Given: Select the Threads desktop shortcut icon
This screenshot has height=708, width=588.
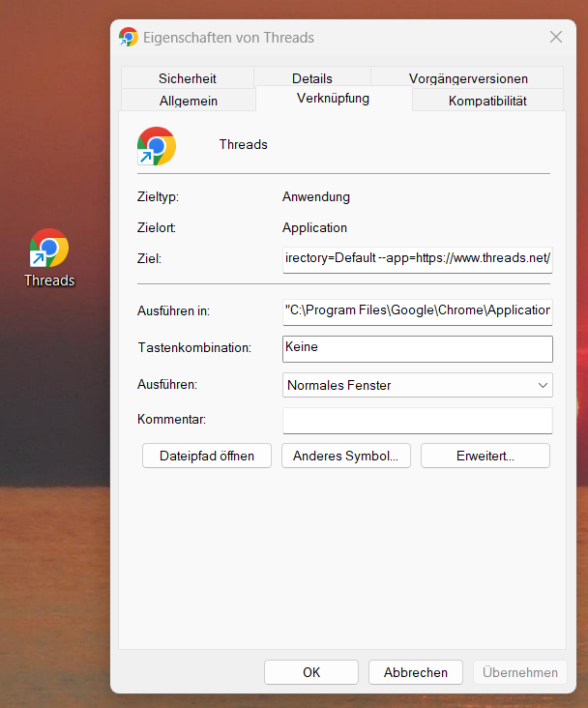Looking at the screenshot, I should pyautogui.click(x=49, y=248).
